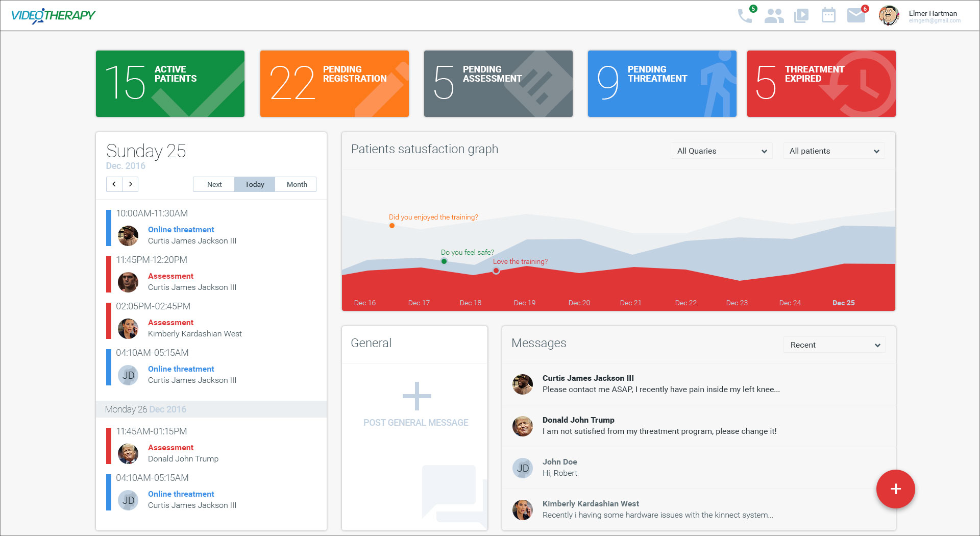Open the Recent messages filter dropdown
The width and height of the screenshot is (980, 536).
tap(835, 345)
